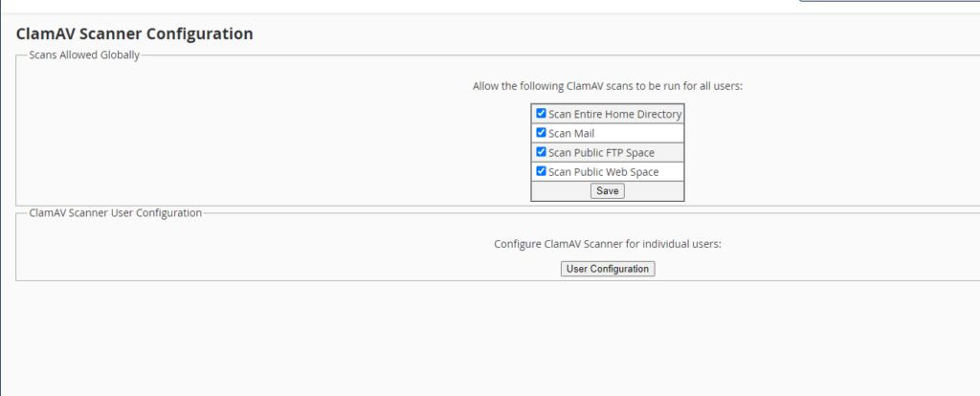Uncheck the Scan Entire Home Directory checkbox
The image size is (980, 396).
pyautogui.click(x=541, y=114)
